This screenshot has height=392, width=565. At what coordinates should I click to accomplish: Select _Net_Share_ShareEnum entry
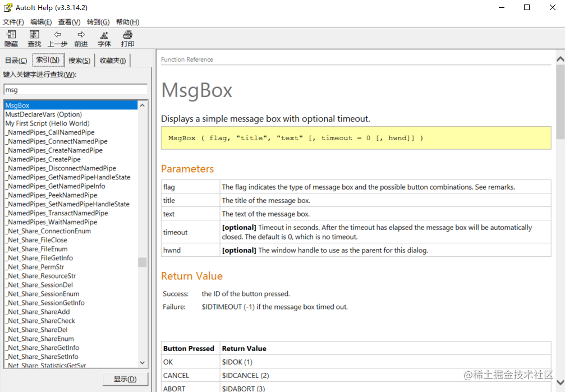coord(39,339)
